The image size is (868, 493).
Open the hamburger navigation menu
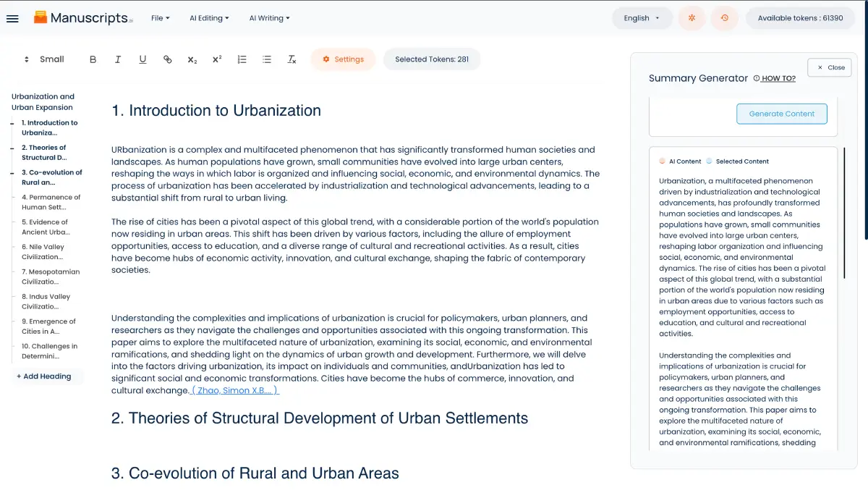(12, 18)
